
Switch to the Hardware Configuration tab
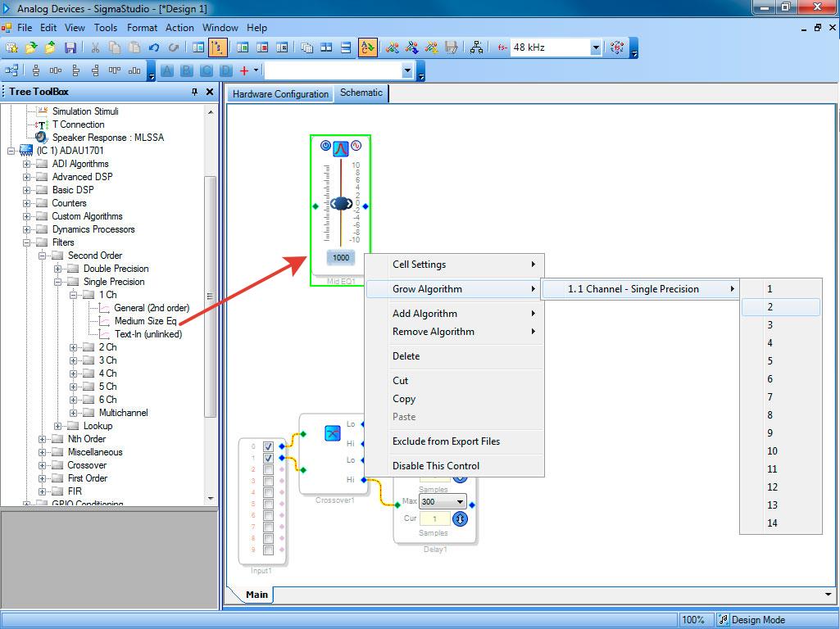point(280,94)
